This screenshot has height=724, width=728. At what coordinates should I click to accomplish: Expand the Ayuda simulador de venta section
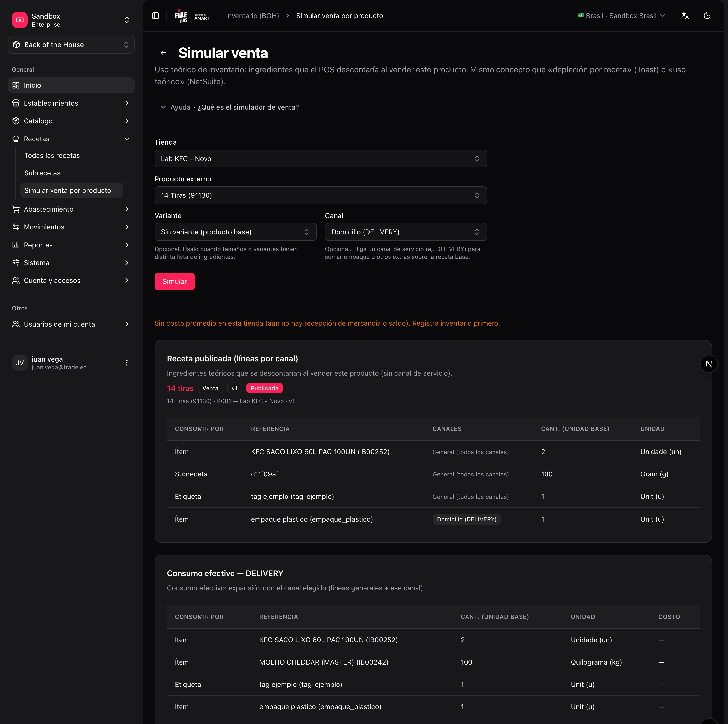(x=230, y=107)
